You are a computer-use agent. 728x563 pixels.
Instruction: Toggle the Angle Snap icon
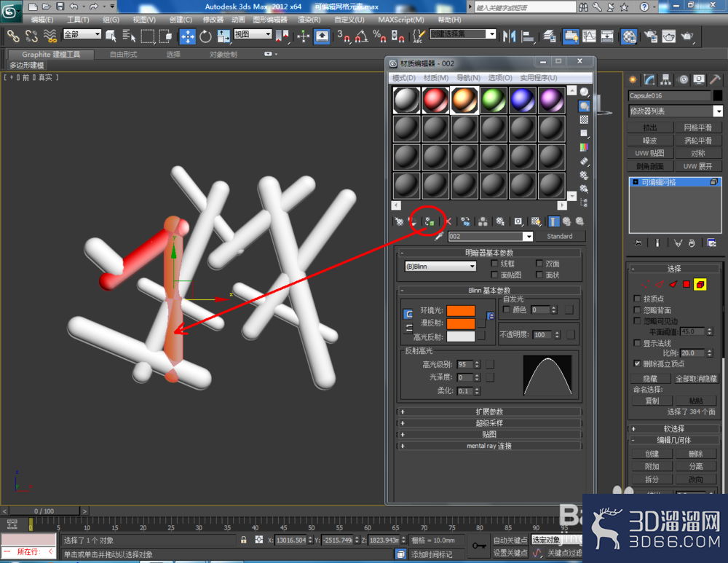click(361, 36)
